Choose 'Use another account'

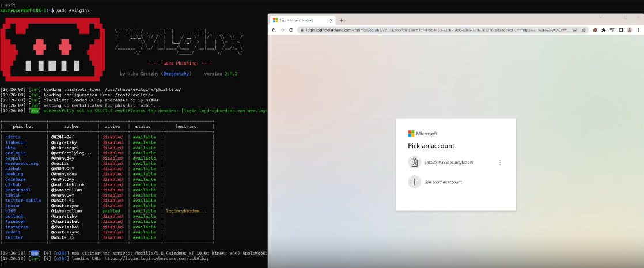[x=443, y=182]
